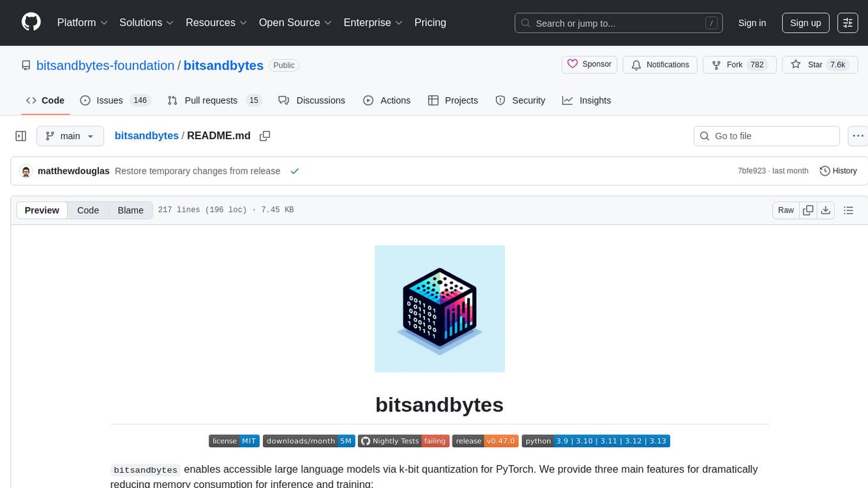The width and height of the screenshot is (868, 488).
Task: Open the file History
Action: click(838, 171)
